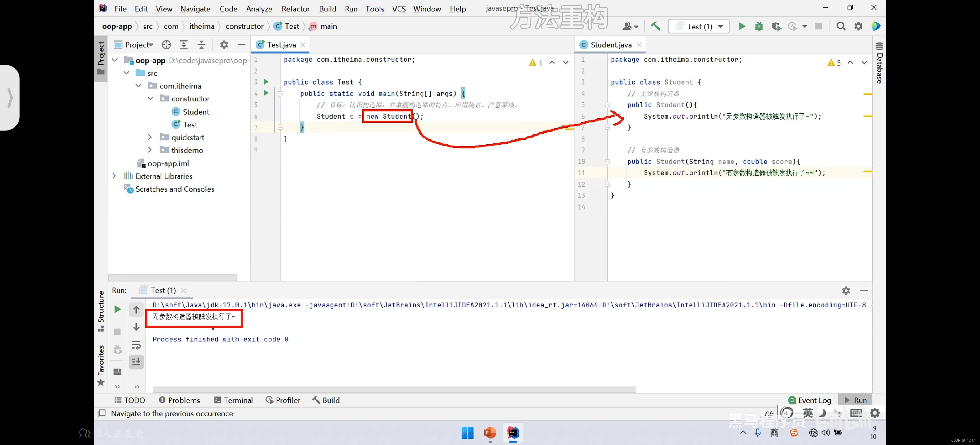Collapse all in Project panel
Screen dimensions: 980x445
click(x=201, y=45)
